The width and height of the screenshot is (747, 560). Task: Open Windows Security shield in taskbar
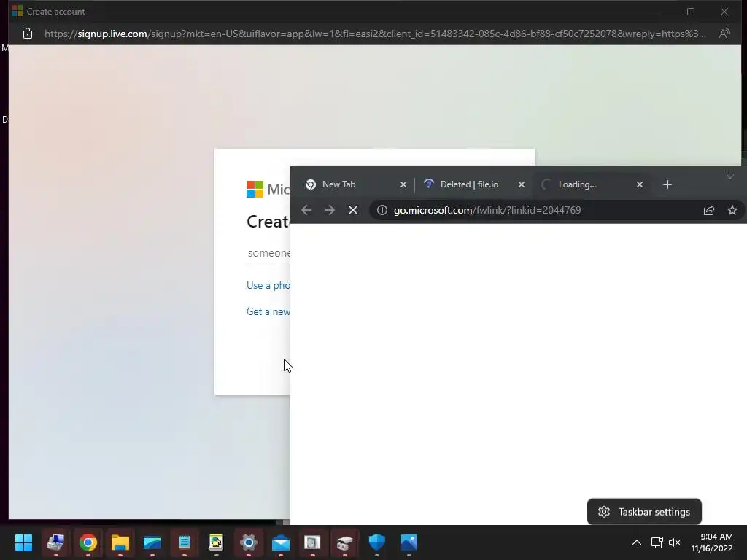pyautogui.click(x=377, y=542)
